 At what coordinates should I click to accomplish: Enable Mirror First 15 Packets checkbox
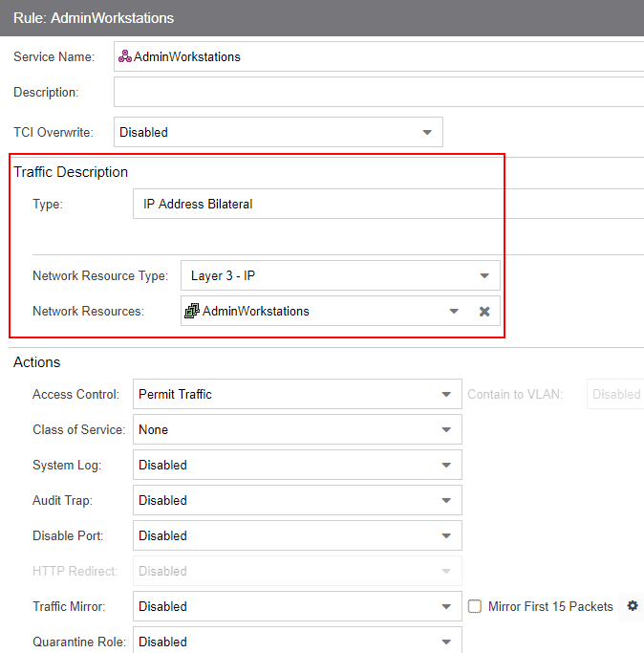click(x=475, y=606)
